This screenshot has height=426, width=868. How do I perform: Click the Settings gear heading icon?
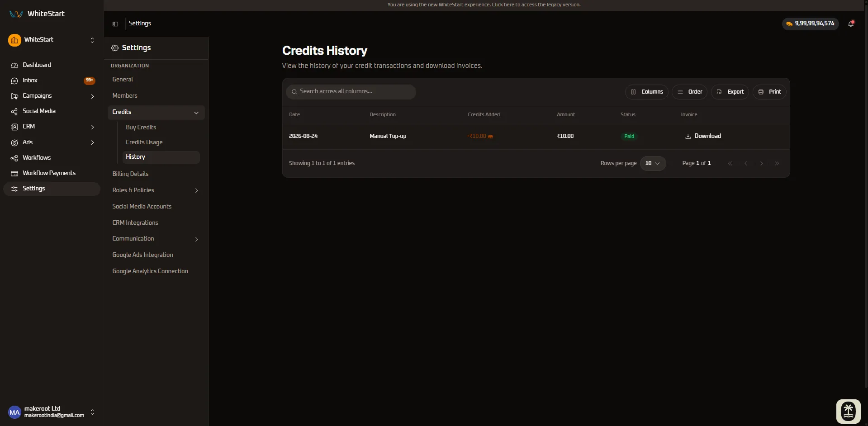[115, 48]
